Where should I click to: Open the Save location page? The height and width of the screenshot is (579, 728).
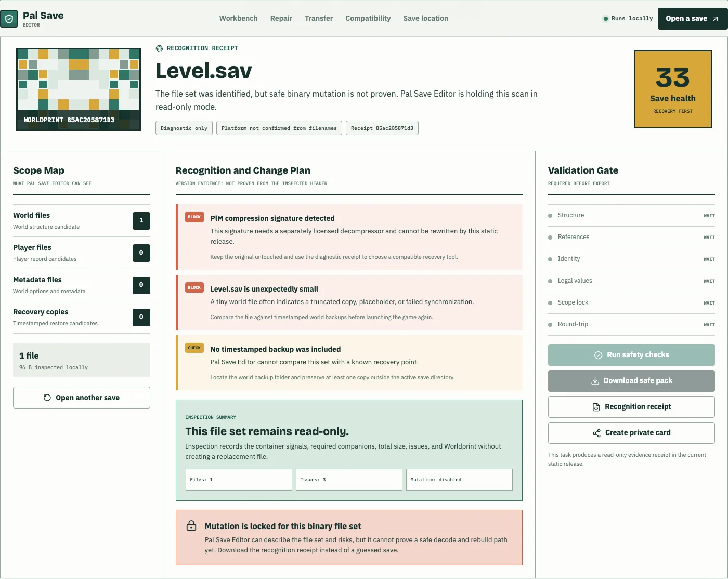(426, 18)
